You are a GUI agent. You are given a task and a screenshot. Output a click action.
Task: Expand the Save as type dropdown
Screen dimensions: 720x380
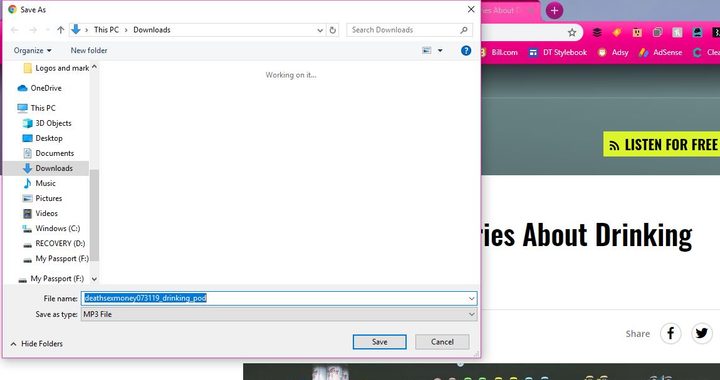click(x=471, y=314)
